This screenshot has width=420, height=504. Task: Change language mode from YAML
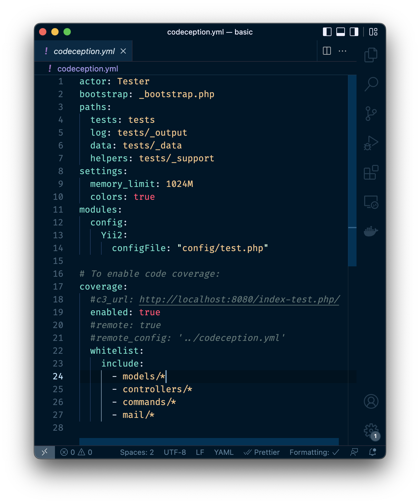pyautogui.click(x=223, y=452)
